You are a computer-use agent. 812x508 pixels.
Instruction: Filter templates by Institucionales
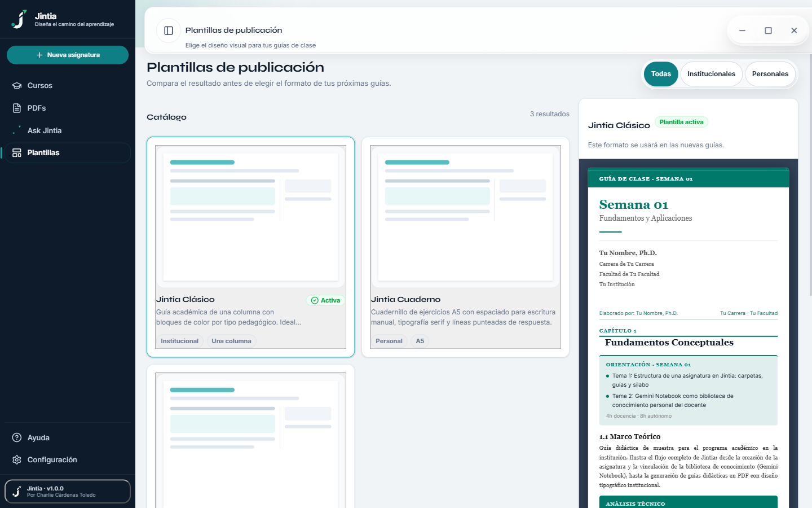(x=712, y=74)
